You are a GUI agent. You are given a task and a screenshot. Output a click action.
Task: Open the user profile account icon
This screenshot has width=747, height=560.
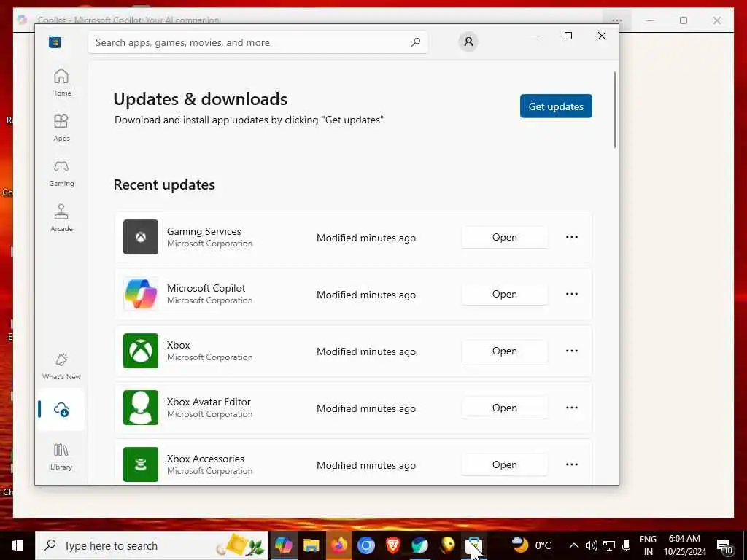(468, 42)
